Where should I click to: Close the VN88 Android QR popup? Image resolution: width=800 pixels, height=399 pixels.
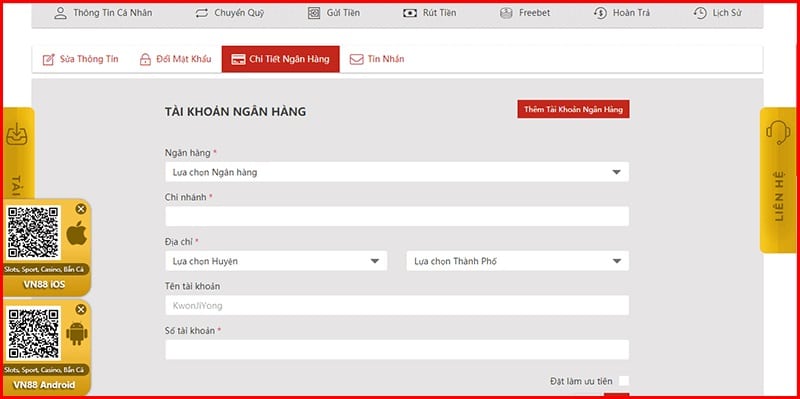(x=81, y=309)
